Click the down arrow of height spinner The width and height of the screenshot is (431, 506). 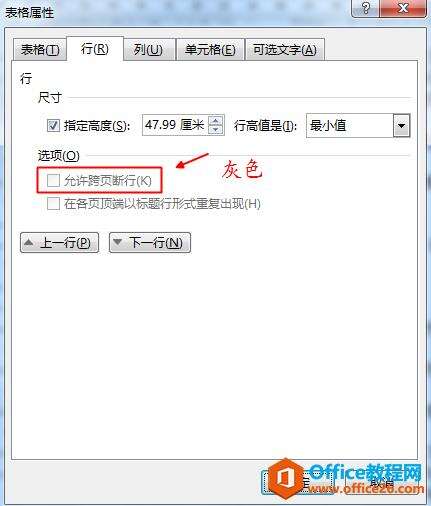(216, 129)
